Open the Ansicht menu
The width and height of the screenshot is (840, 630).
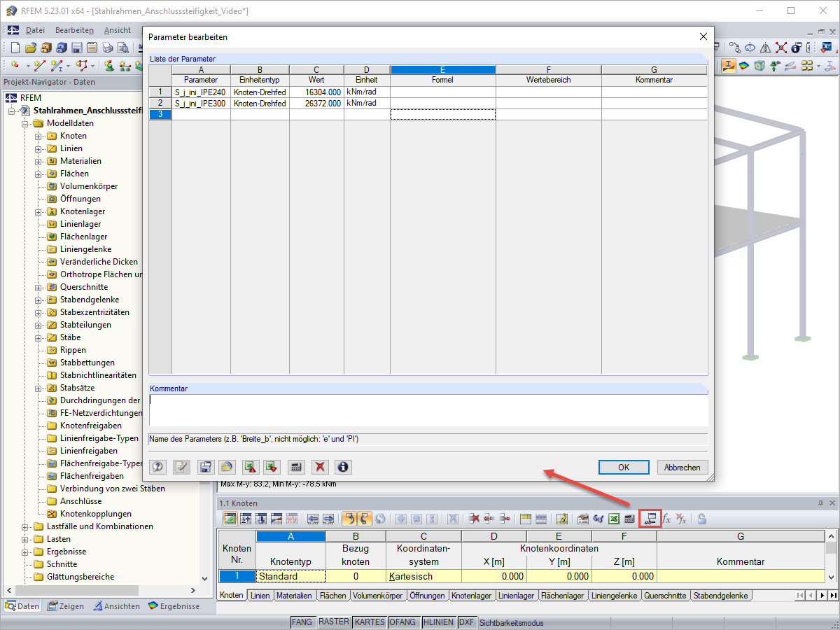tap(117, 30)
